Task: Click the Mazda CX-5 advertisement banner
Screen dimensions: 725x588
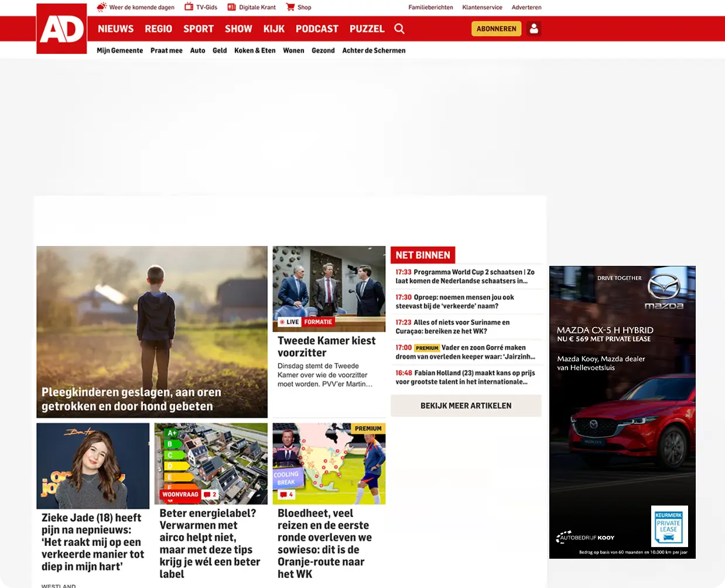Action: tap(622, 412)
